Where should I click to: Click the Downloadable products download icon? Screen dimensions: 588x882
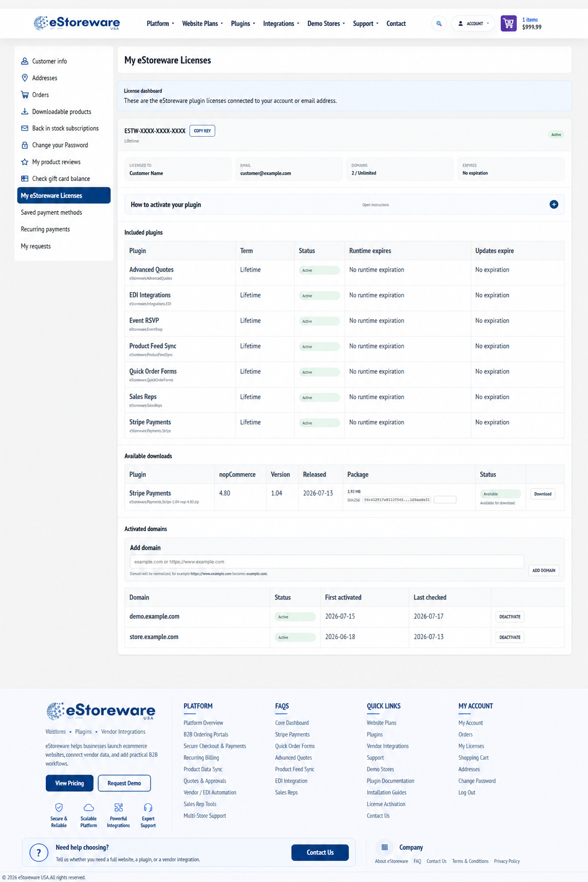(x=25, y=111)
